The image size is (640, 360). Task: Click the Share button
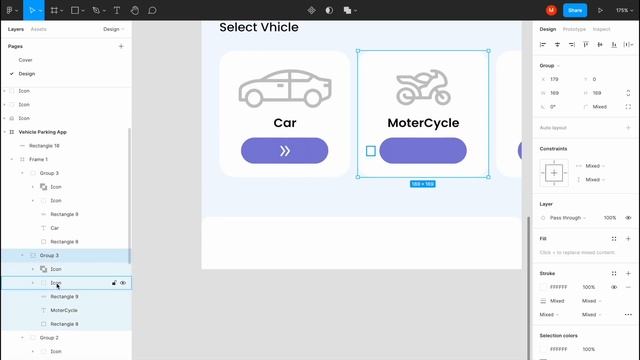point(575,10)
